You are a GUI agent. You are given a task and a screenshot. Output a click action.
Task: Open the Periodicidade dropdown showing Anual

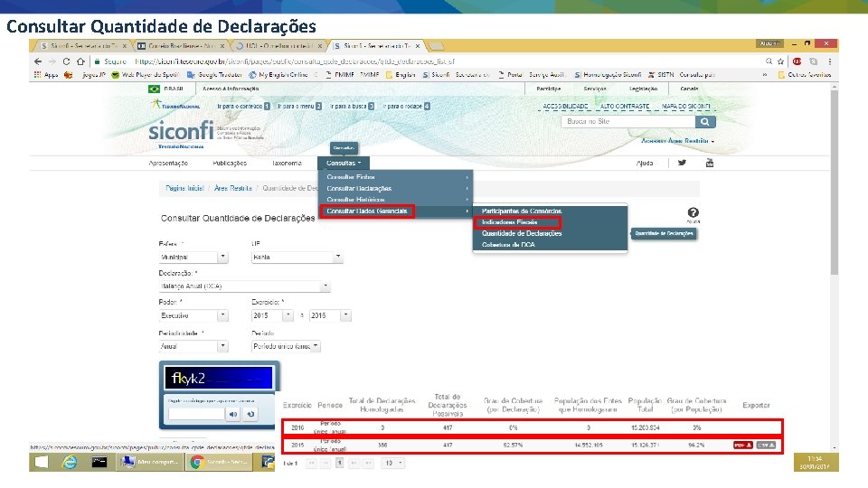tap(193, 346)
